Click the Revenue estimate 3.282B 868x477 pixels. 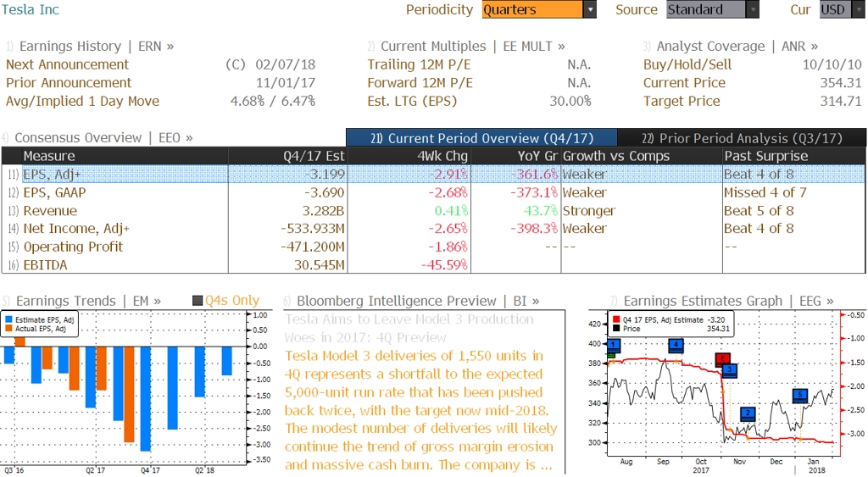click(323, 210)
